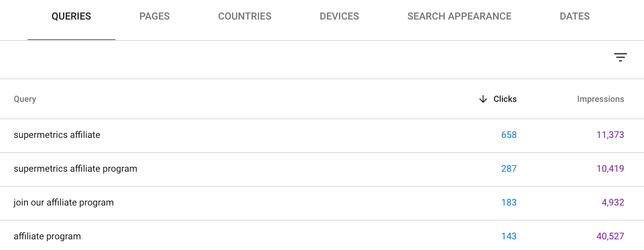The height and width of the screenshot is (250, 644).
Task: Click the 287 clicks value
Action: (x=509, y=169)
